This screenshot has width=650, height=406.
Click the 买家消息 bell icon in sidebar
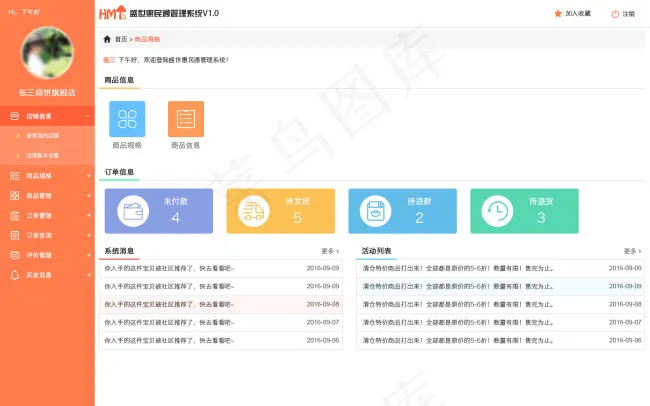pos(14,275)
